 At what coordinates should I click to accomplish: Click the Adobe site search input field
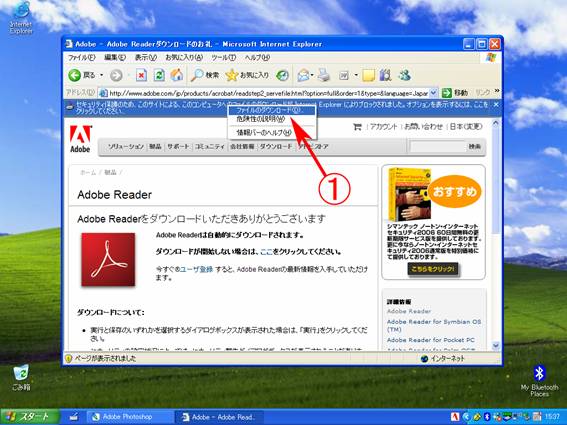437,146
